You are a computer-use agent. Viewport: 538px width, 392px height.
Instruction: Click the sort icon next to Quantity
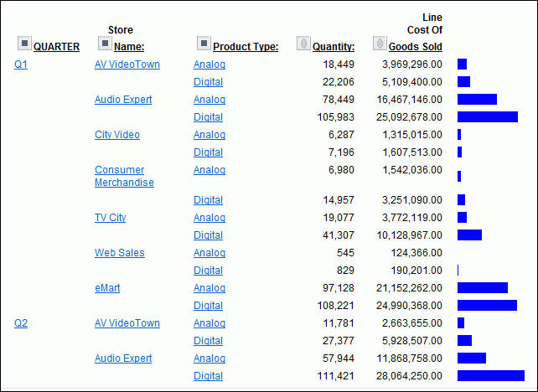[x=303, y=43]
